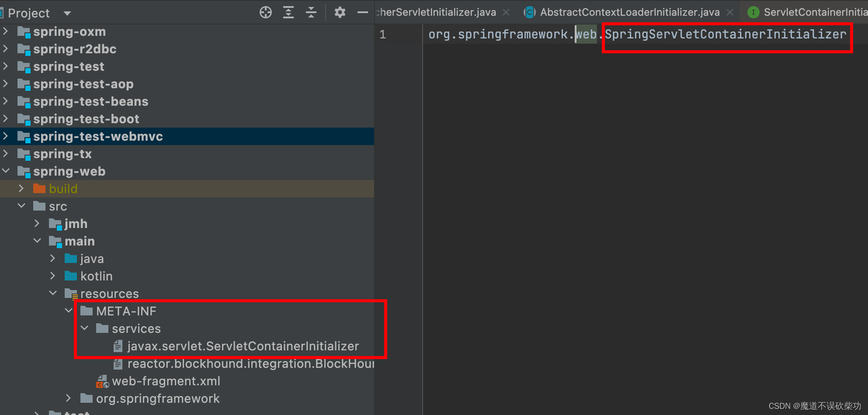
Task: Click the web-fragment.xml file icon
Action: tap(103, 381)
